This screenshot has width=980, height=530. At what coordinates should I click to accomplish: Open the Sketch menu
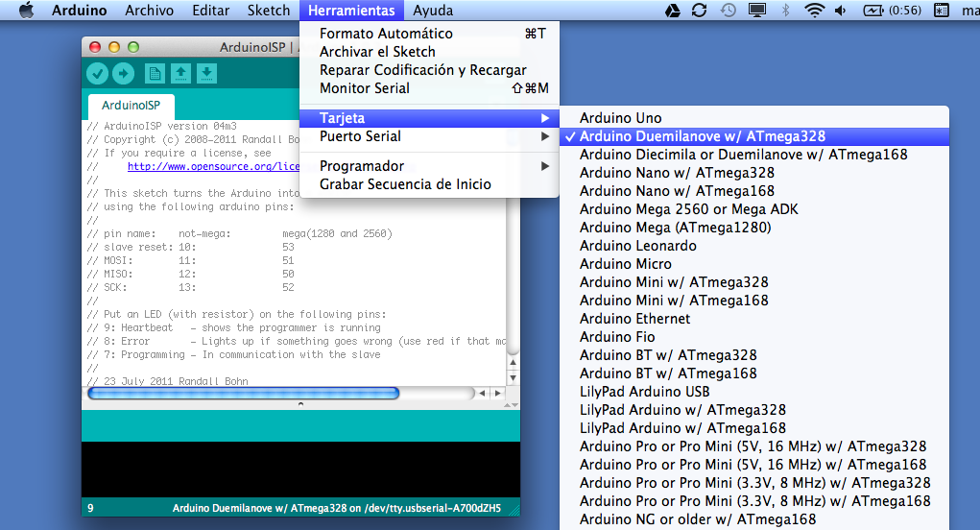(269, 10)
